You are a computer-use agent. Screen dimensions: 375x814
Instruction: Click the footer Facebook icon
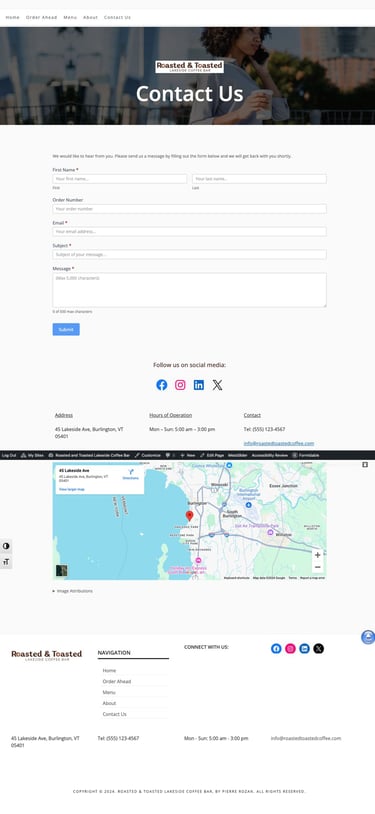pyautogui.click(x=276, y=648)
